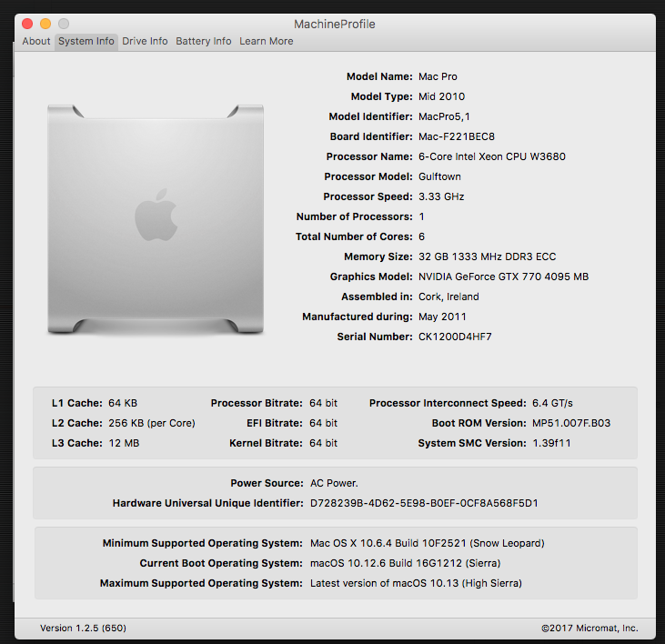Select the Board Identifier Mac-F221BEC8
665x644 pixels.
tap(457, 136)
